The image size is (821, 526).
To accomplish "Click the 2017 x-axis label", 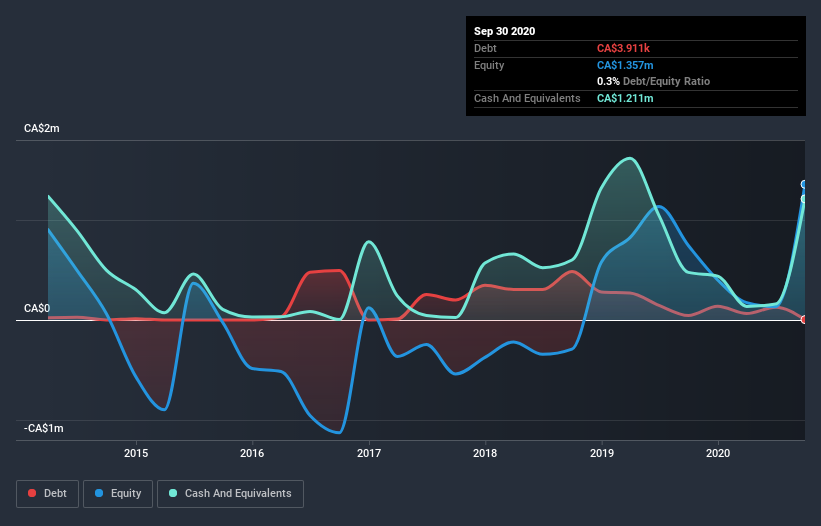I will pyautogui.click(x=369, y=453).
